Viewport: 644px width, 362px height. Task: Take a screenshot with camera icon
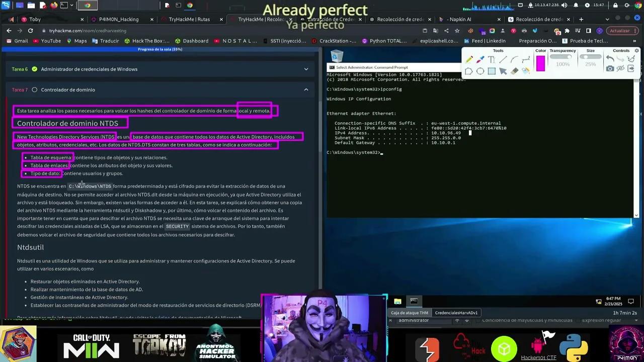(610, 69)
